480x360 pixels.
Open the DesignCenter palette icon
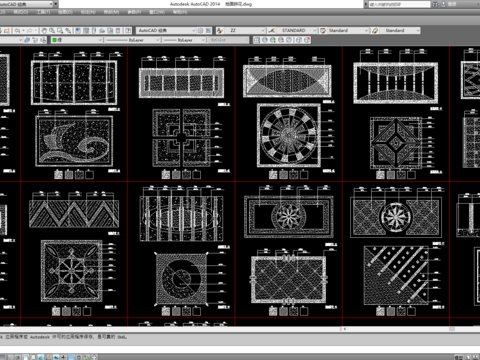86,31
